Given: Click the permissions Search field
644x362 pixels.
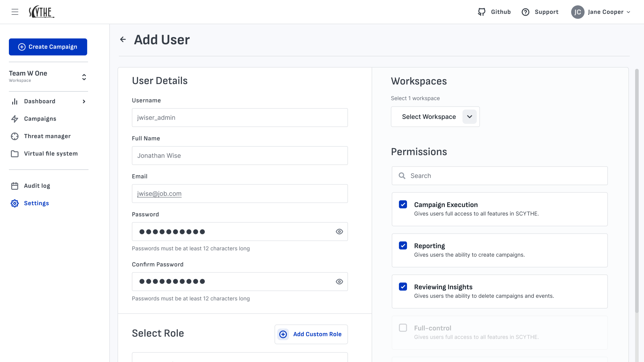Looking at the screenshot, I should (499, 176).
